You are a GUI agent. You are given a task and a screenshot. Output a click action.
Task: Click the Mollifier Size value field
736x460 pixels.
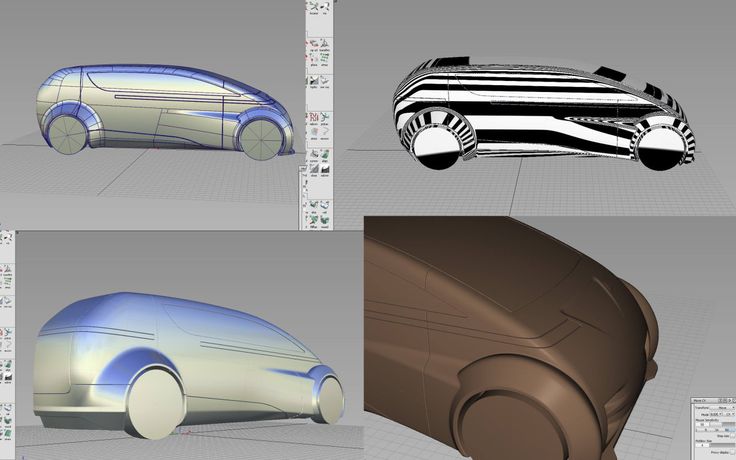[x=700, y=446]
